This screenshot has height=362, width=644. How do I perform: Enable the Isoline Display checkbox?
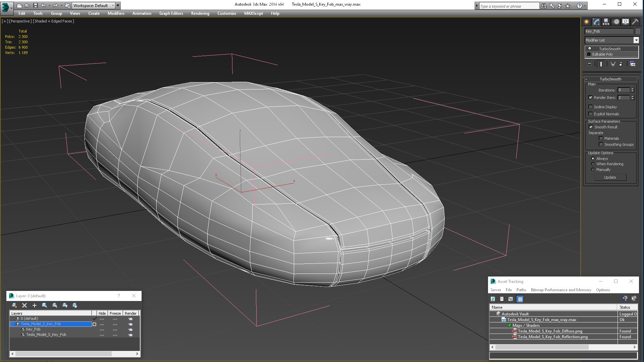[x=591, y=107]
